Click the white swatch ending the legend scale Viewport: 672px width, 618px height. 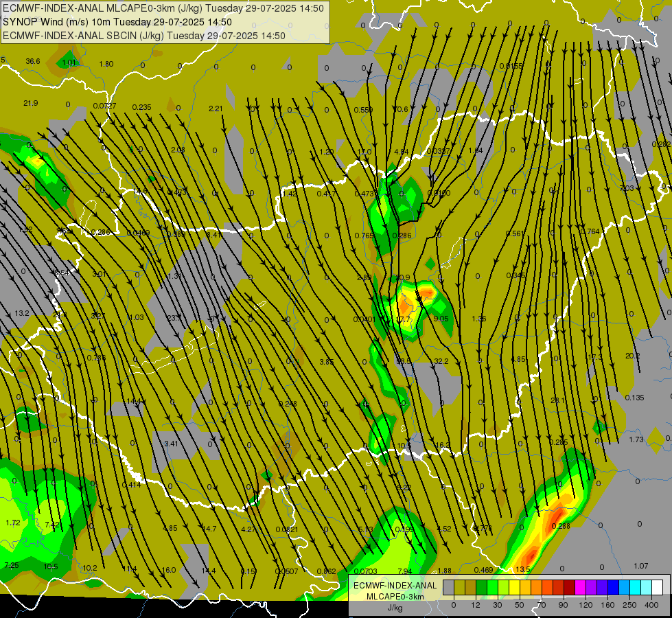[x=658, y=587]
